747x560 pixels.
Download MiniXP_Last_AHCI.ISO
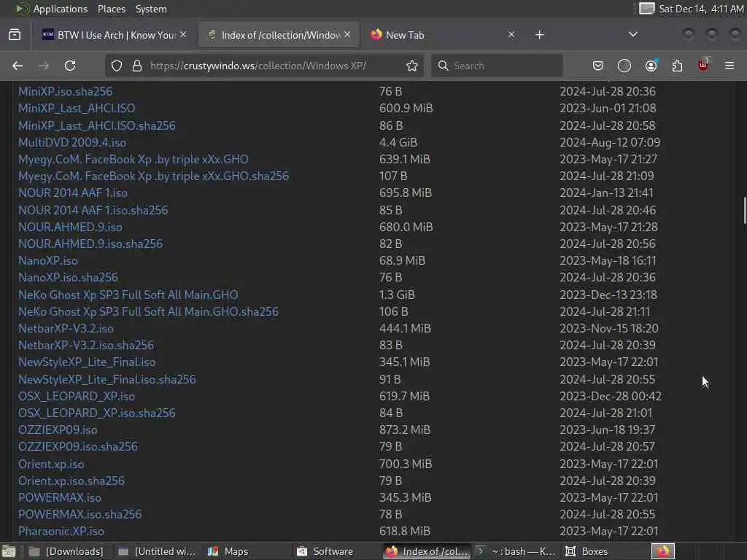click(76, 108)
